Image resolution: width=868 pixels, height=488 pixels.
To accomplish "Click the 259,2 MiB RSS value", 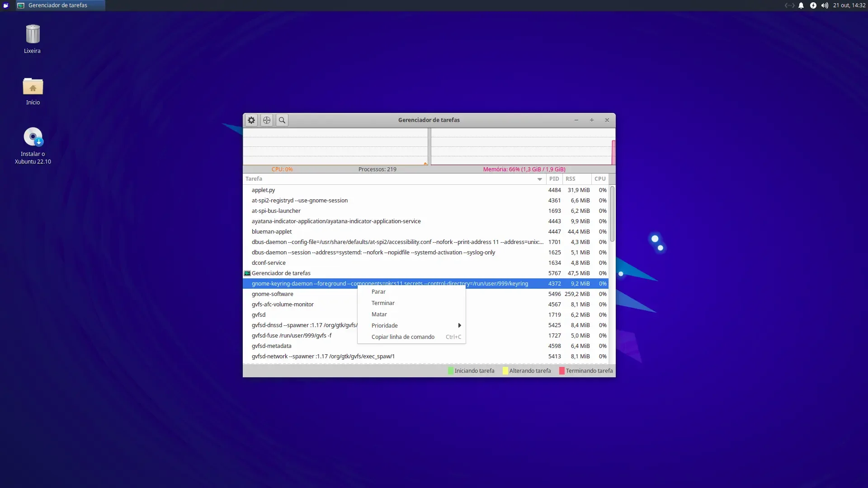I will [x=577, y=294].
